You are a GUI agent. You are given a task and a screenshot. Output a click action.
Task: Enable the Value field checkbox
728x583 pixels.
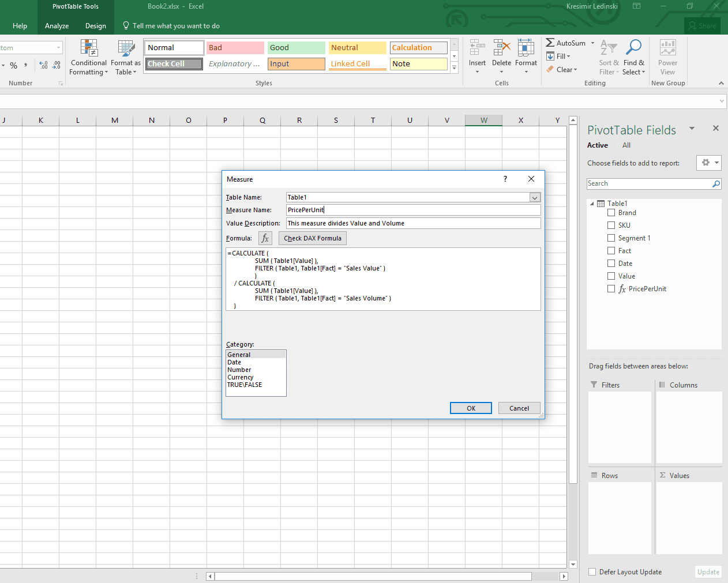(x=611, y=276)
